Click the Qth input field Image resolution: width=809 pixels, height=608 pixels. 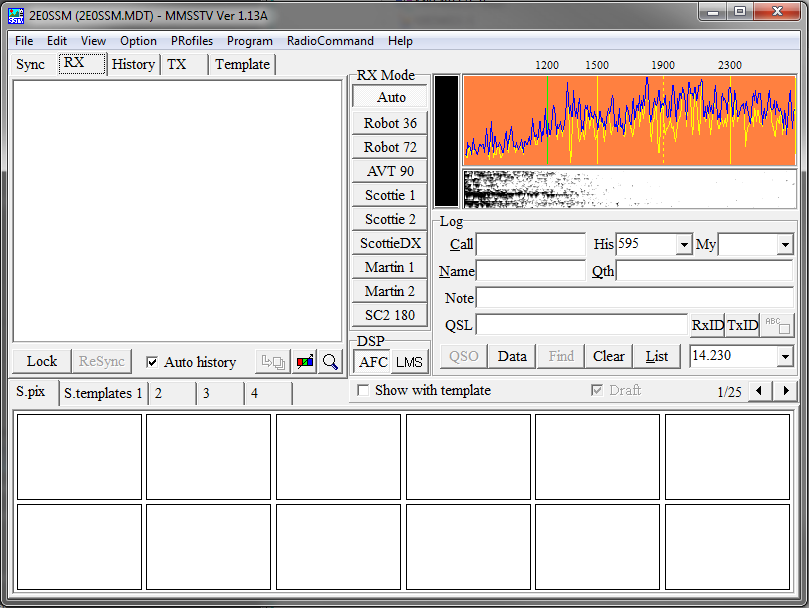click(x=704, y=271)
